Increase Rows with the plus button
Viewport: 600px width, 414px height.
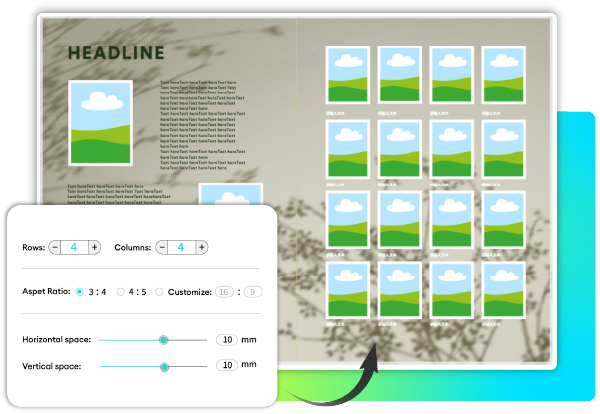[94, 247]
